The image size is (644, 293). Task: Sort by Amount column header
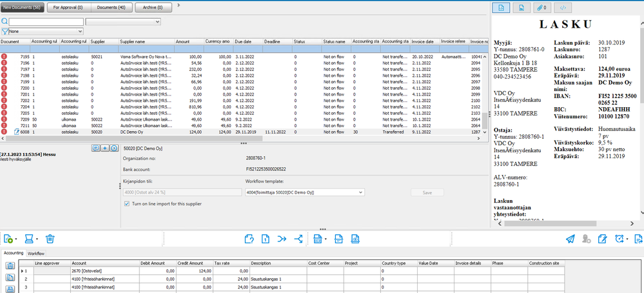pos(189,41)
